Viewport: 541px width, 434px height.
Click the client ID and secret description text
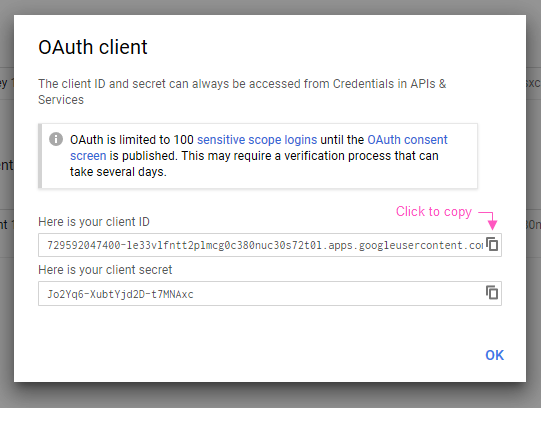tap(242, 92)
